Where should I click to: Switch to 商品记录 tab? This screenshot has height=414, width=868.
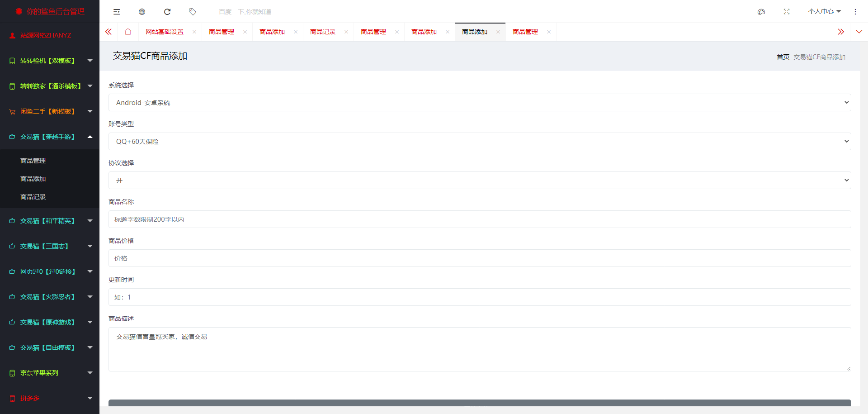pyautogui.click(x=323, y=32)
